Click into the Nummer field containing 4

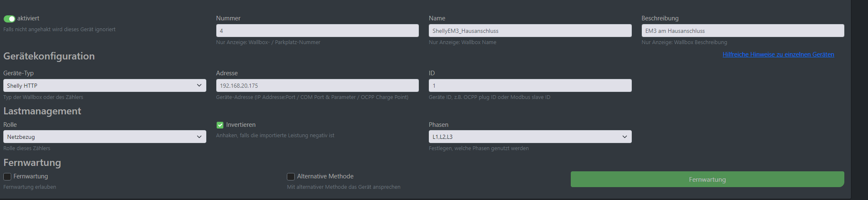click(x=317, y=31)
